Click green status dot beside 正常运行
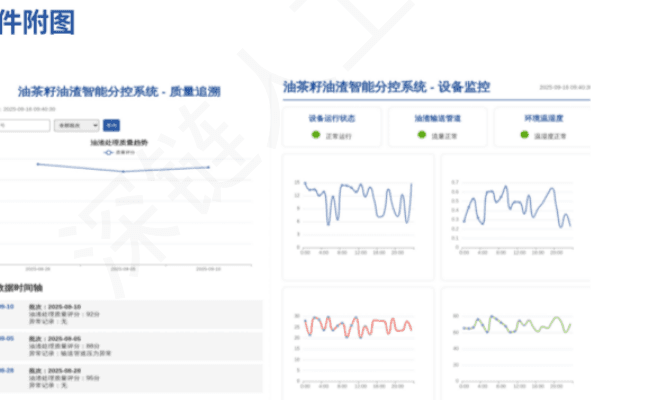 [x=316, y=135]
